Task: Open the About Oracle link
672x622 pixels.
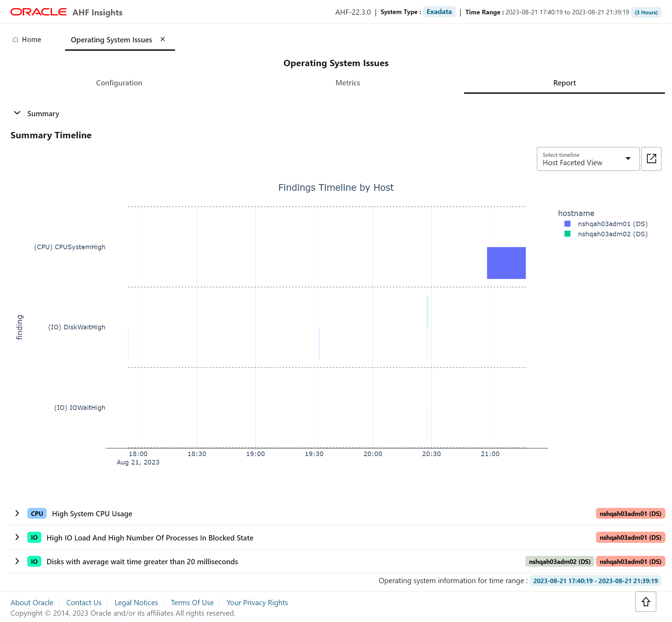Action: [32, 602]
